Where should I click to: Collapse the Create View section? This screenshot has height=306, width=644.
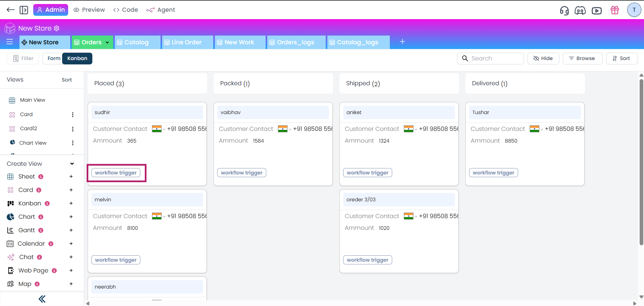[72, 164]
